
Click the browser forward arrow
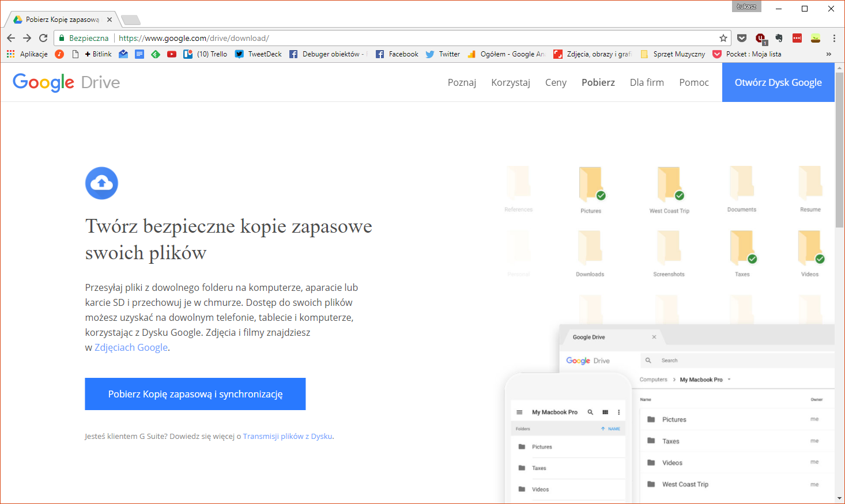point(27,38)
